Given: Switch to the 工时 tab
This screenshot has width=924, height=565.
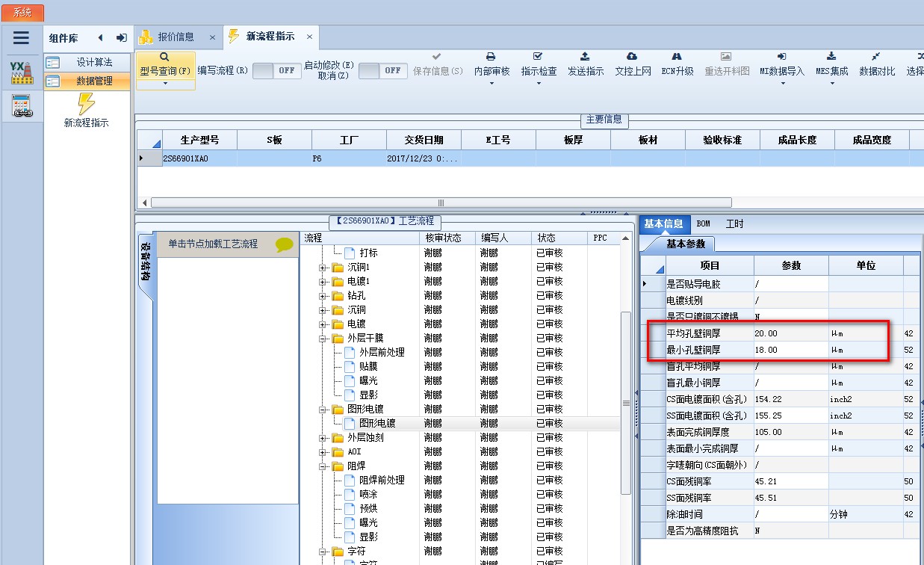Looking at the screenshot, I should (734, 223).
